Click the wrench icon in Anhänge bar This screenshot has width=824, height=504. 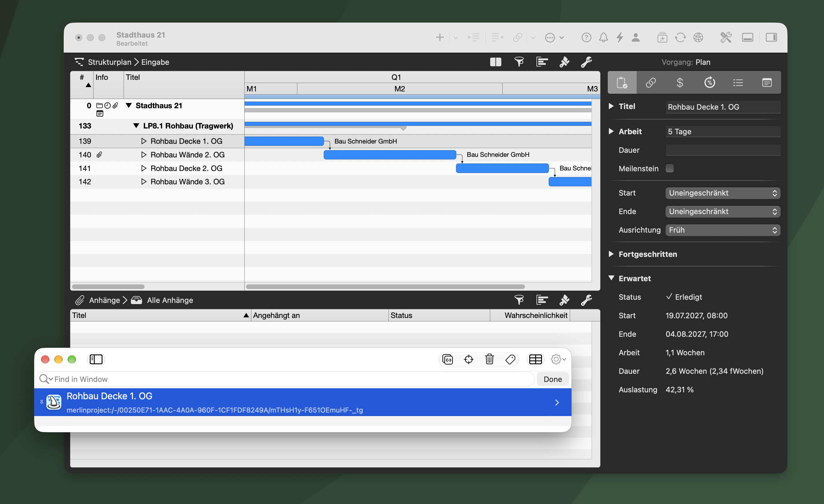tap(586, 300)
